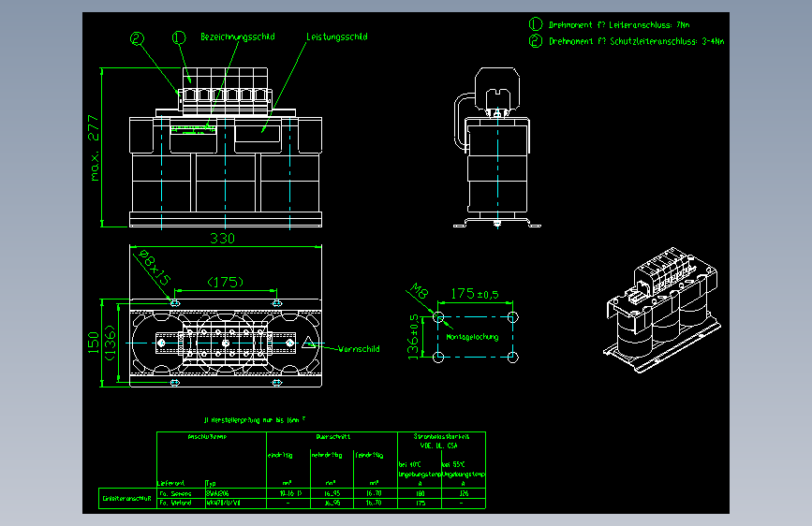Click the upper-left mounting hole circle under M8
This screenshot has height=526, width=812.
click(438, 317)
